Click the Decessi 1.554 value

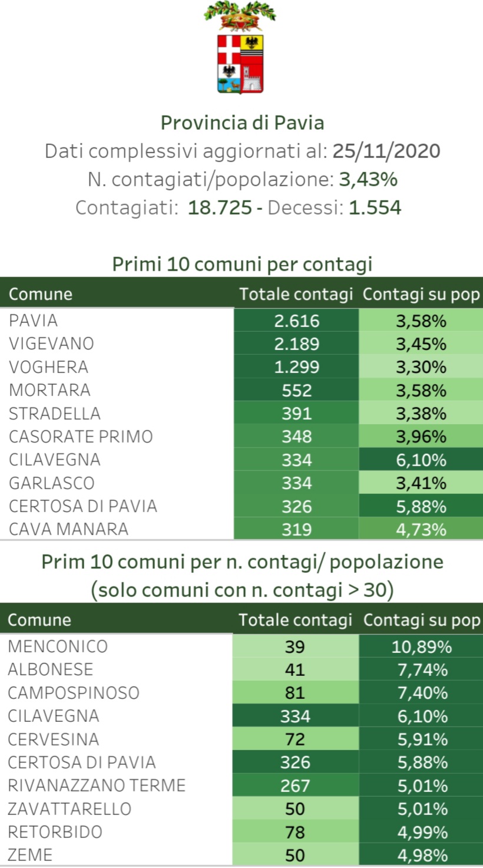pos(375,207)
